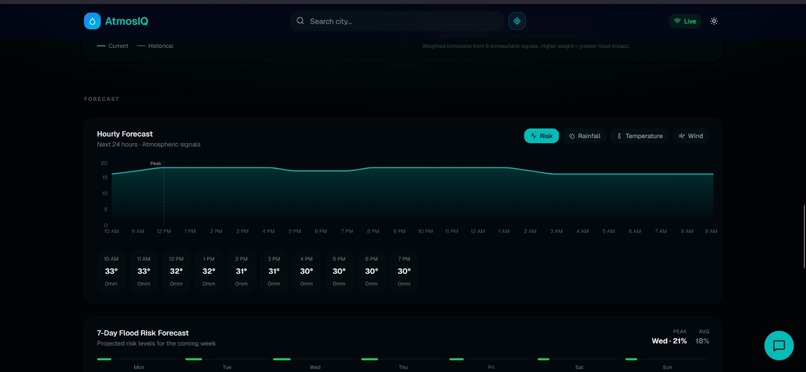Click 'Projected risk levels for the coming week' text
The height and width of the screenshot is (372, 806).
(156, 344)
